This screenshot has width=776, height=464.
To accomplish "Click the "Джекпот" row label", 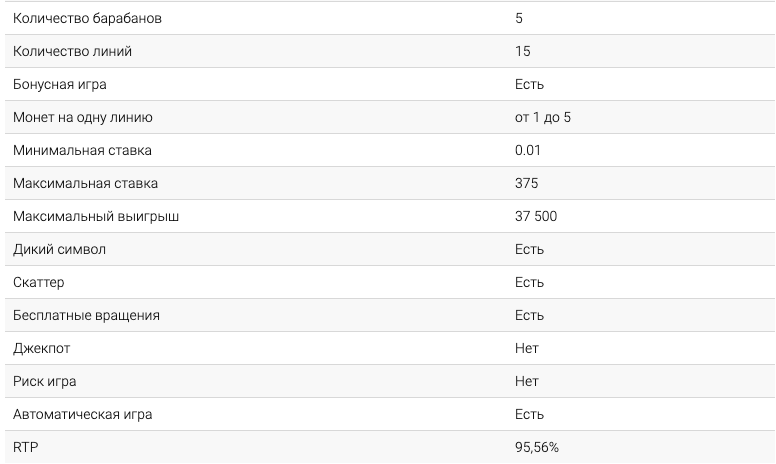I will tap(42, 348).
